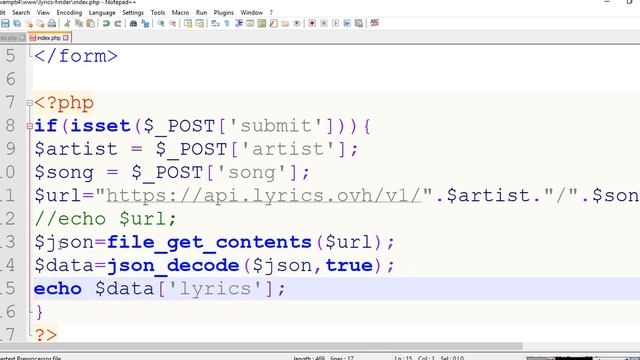Click the Paste clipboard toolbar icon
The image size is (640, 360).
[91, 23]
